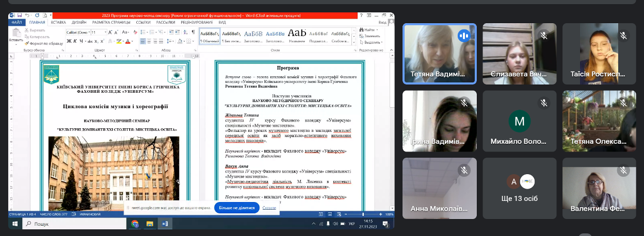Click the decrease indent icon

[x=171, y=32]
